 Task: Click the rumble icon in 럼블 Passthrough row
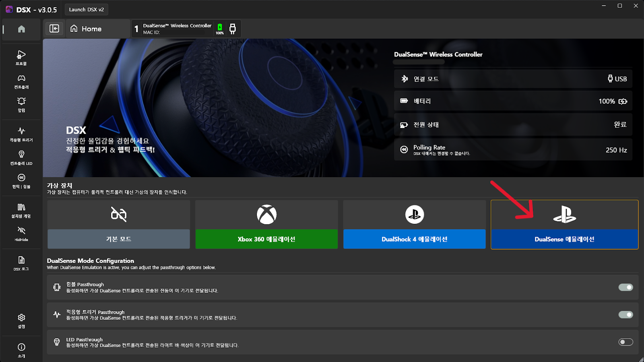pos(57,287)
